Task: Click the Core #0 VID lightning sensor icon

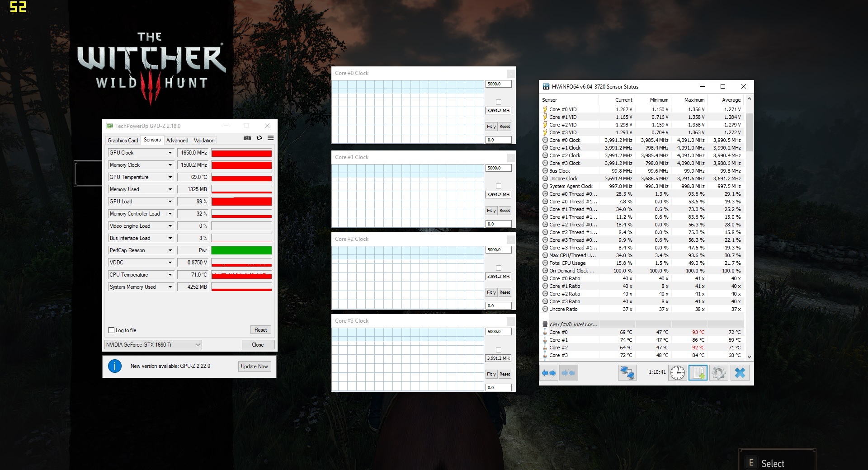Action: 545,109
